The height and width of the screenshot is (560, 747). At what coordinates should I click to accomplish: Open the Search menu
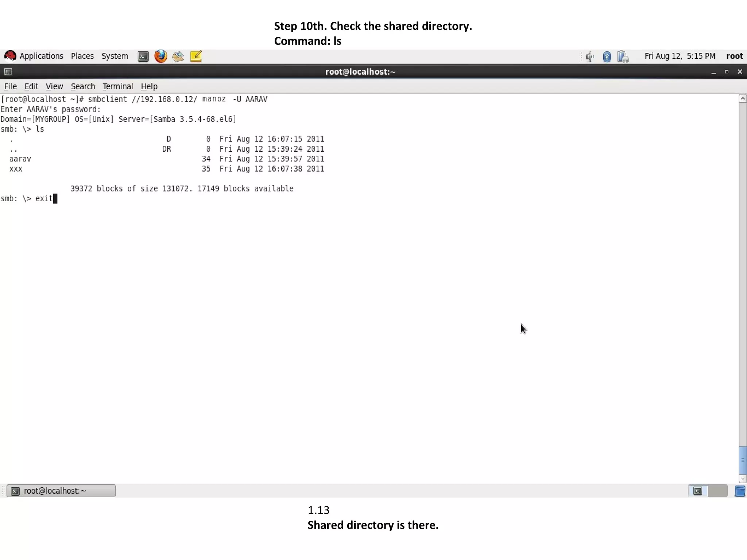click(83, 86)
